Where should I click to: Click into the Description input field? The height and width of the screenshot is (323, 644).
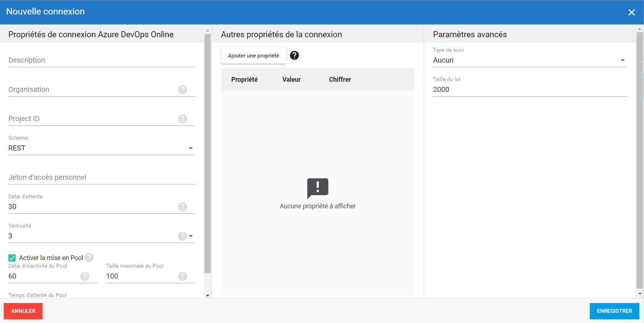coord(101,60)
